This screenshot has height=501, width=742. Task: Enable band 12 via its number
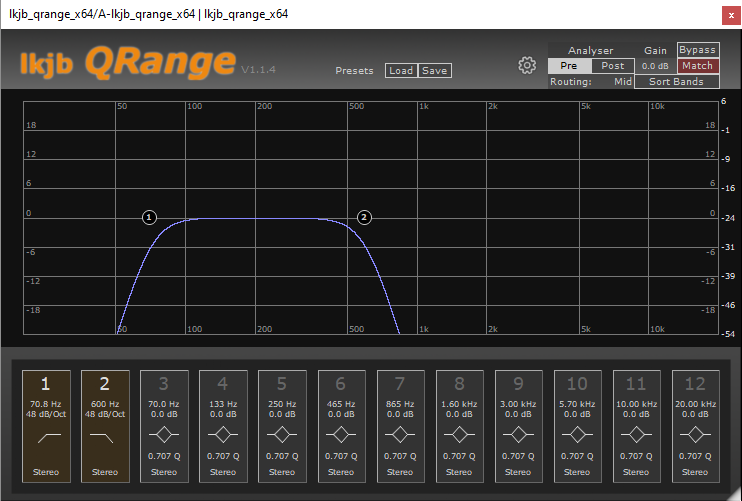click(695, 384)
